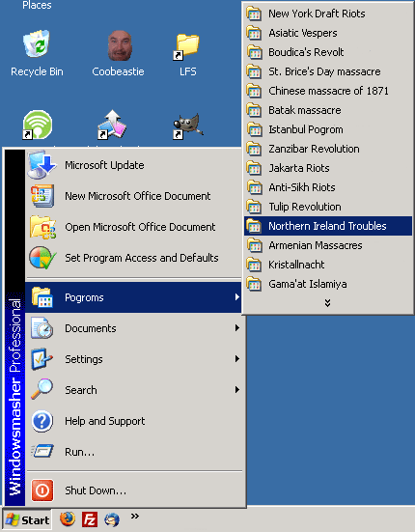
Task: Click the Microsoft Update label
Action: (104, 165)
